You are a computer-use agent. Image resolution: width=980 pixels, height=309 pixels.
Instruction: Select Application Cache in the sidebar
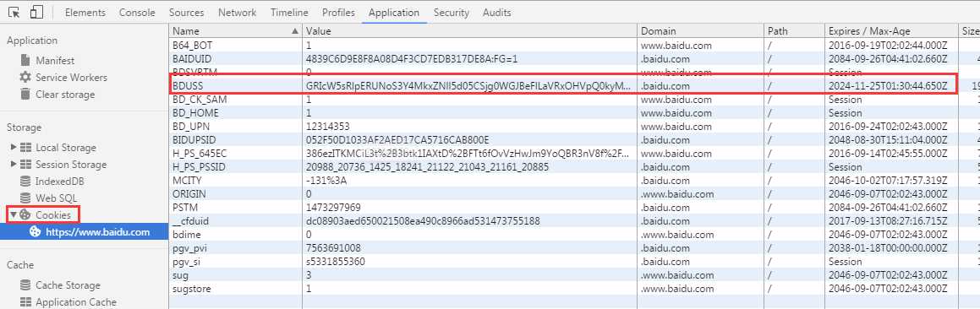click(x=75, y=302)
